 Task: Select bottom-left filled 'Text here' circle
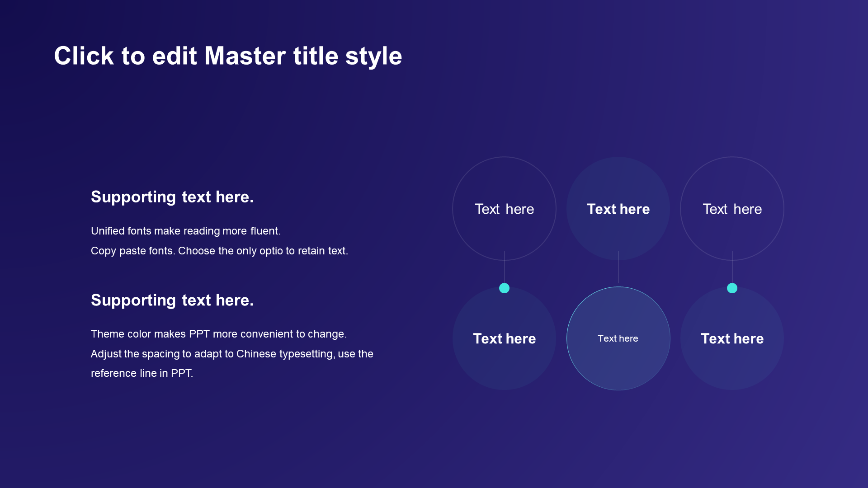(504, 338)
